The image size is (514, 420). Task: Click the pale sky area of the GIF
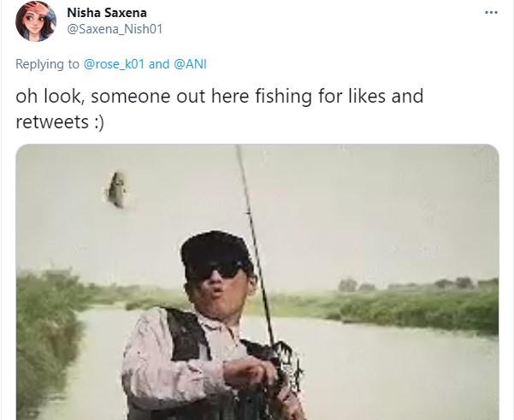click(x=368, y=205)
